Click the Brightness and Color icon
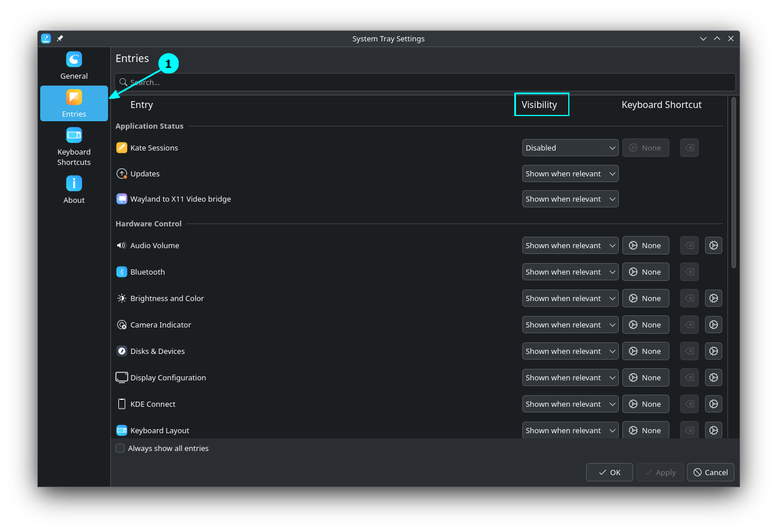 (x=121, y=298)
